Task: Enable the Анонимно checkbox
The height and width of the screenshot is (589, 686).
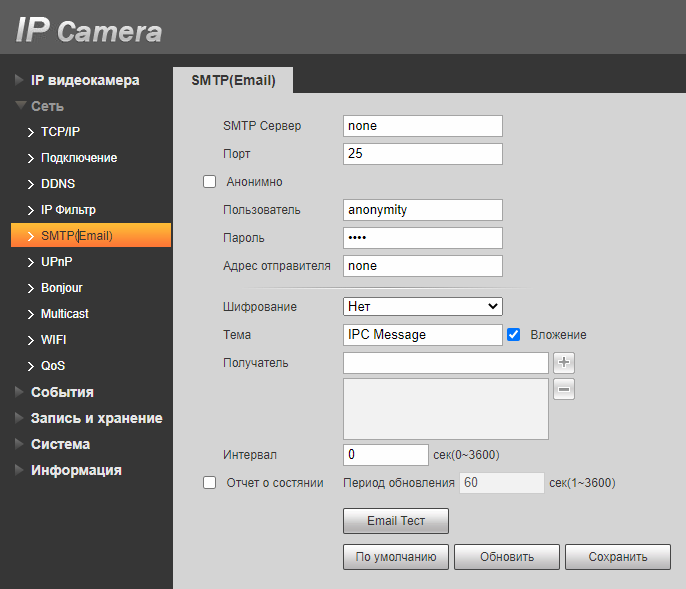Action: coord(210,182)
